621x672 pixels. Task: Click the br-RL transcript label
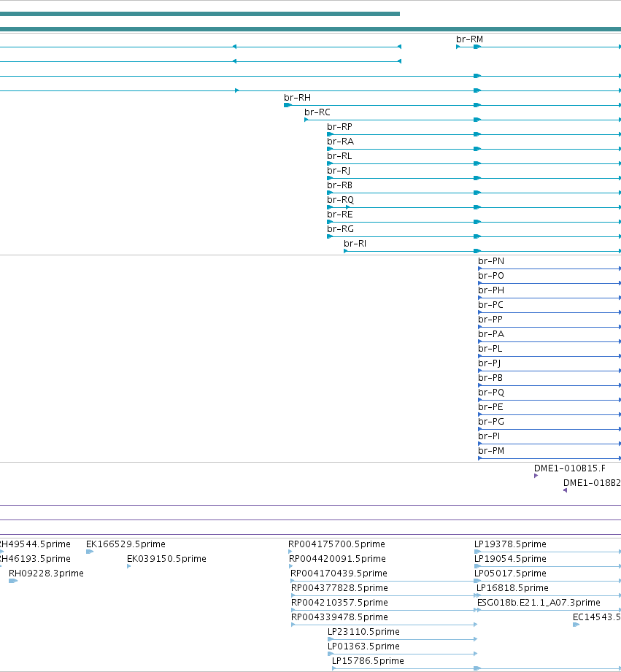point(339,156)
